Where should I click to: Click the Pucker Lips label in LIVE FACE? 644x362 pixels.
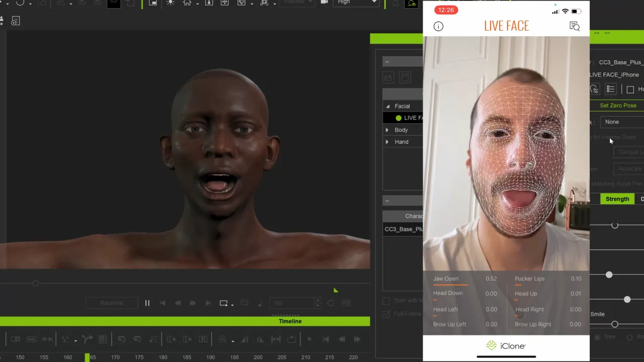[x=530, y=279]
